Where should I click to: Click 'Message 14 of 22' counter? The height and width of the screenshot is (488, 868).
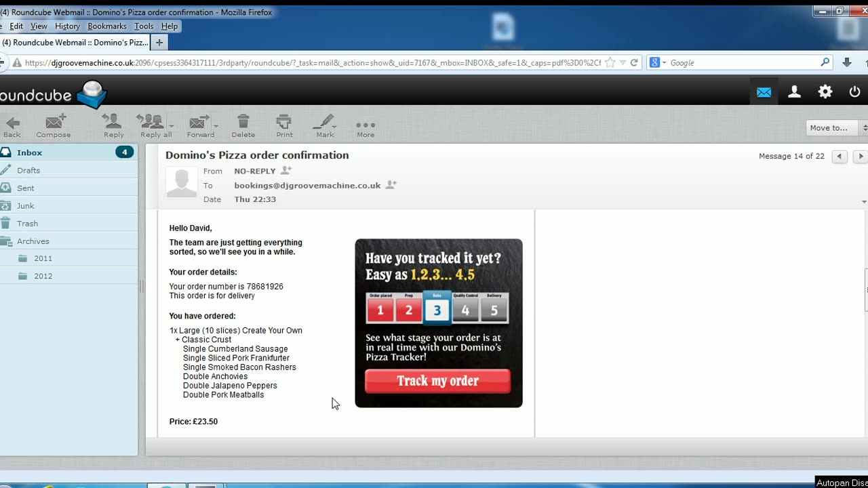pyautogui.click(x=791, y=156)
